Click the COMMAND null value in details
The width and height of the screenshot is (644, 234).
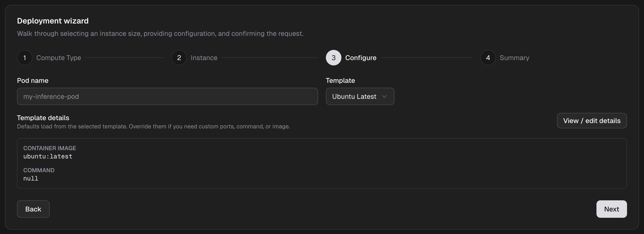31,179
